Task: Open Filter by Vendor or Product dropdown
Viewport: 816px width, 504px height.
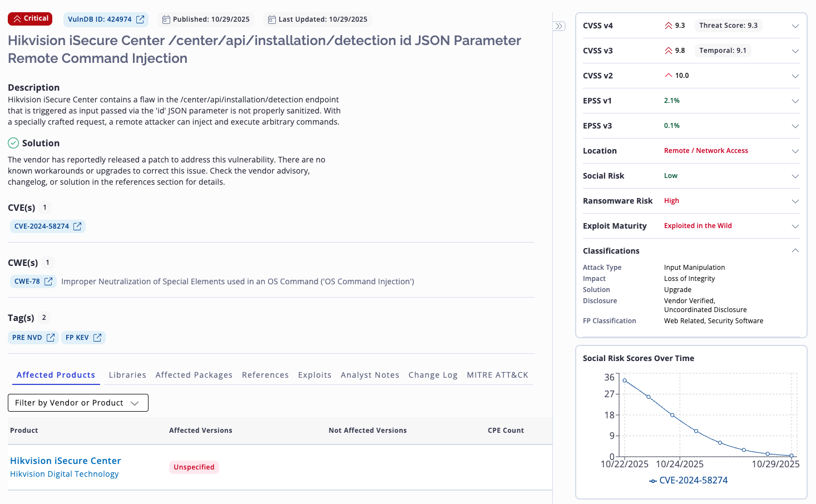Action: [x=78, y=403]
